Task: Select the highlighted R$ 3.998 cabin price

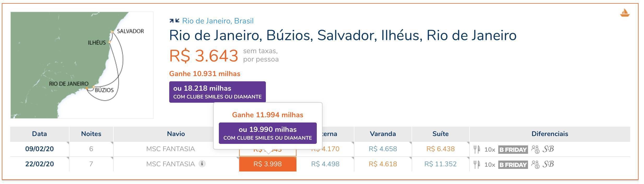Action: (268, 164)
